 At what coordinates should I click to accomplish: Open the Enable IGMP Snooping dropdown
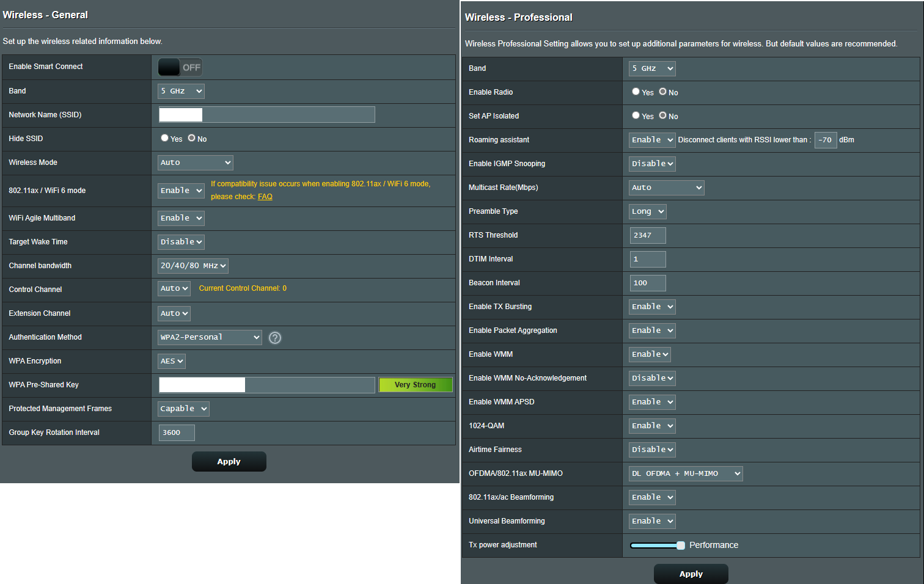point(652,164)
